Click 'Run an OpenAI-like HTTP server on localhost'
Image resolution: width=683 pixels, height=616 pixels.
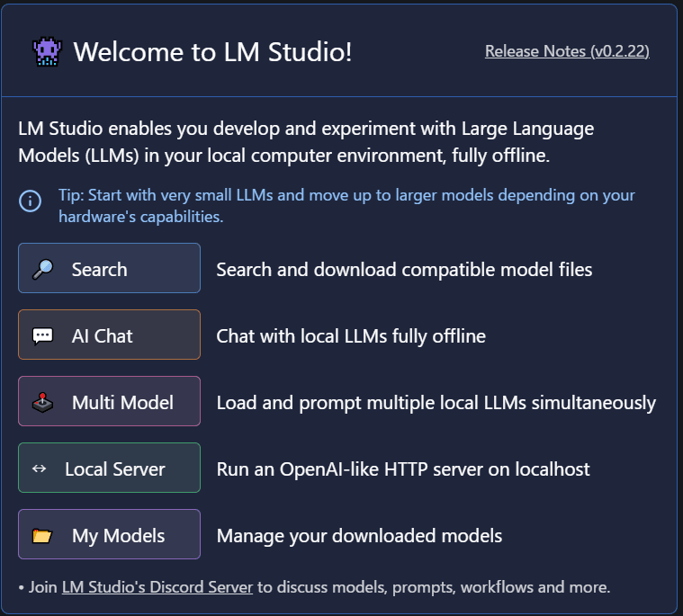(x=403, y=469)
